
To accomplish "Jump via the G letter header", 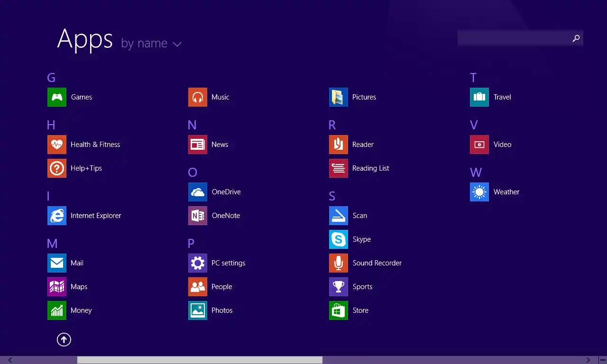I will coord(51,78).
